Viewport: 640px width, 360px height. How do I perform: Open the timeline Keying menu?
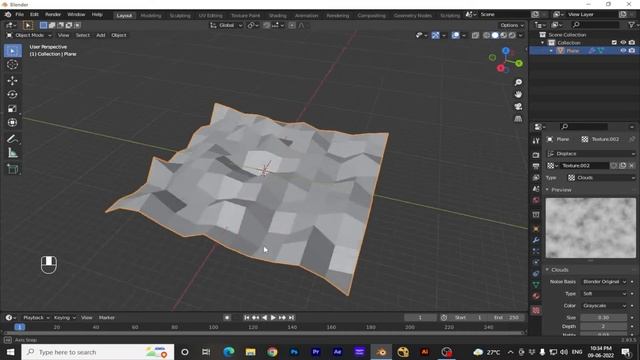[64, 318]
